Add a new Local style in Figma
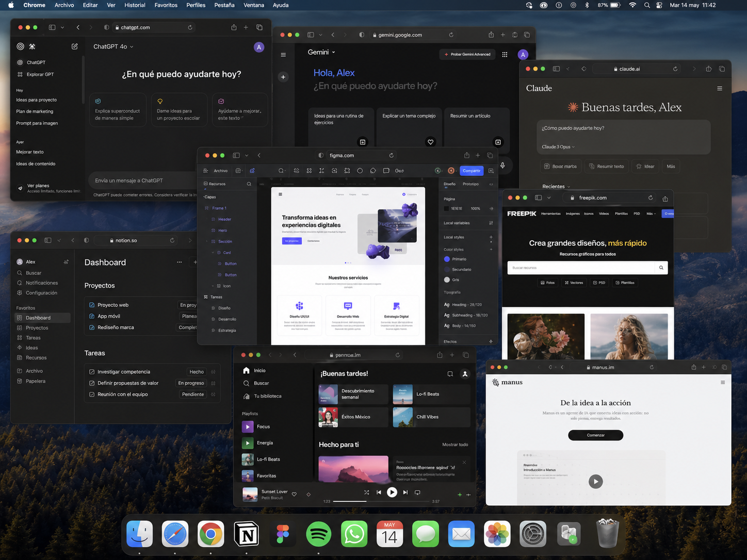The width and height of the screenshot is (747, 560). 491,237
